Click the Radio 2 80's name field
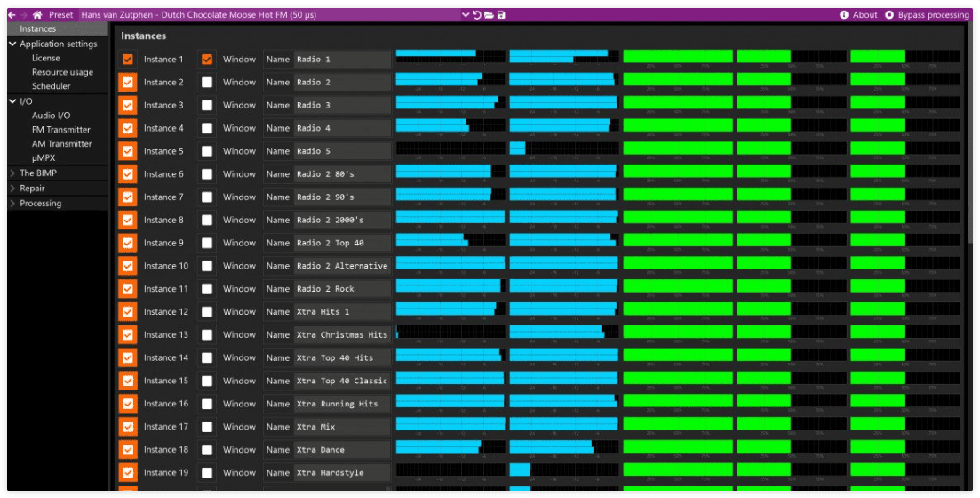Viewport: 980px width, 498px height. pos(342,174)
